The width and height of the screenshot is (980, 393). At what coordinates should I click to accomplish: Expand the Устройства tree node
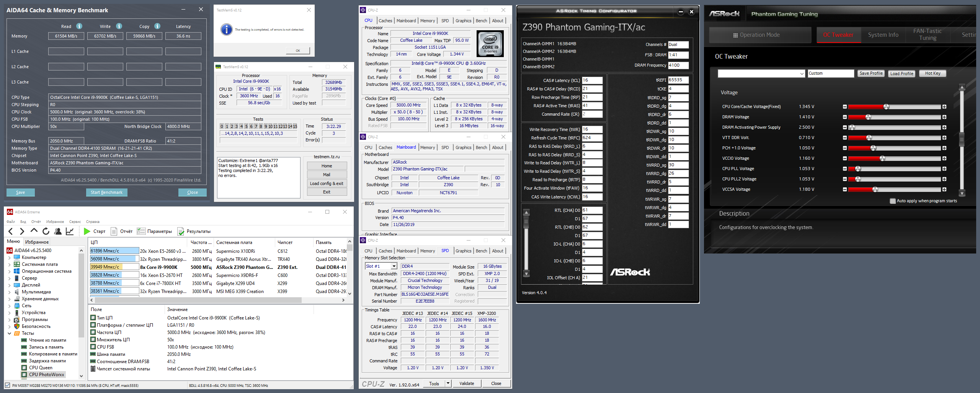click(9, 313)
